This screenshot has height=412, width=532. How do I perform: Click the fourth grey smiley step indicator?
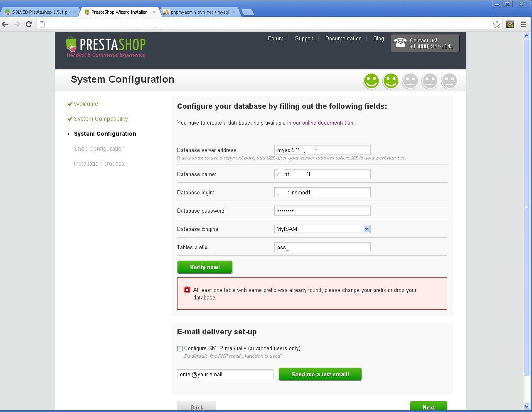pos(430,81)
